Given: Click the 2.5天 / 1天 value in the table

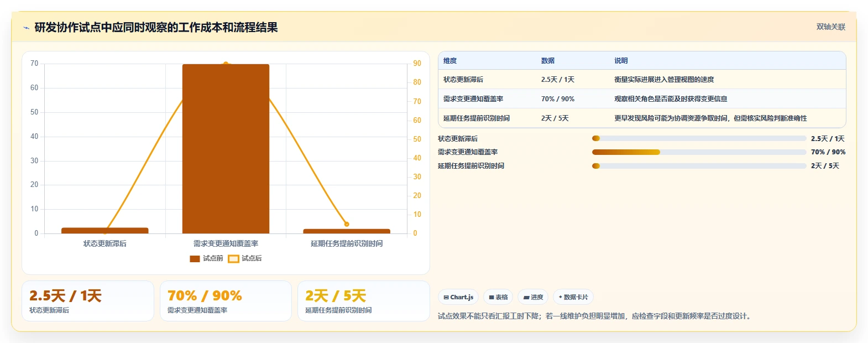Looking at the screenshot, I should pyautogui.click(x=558, y=80).
